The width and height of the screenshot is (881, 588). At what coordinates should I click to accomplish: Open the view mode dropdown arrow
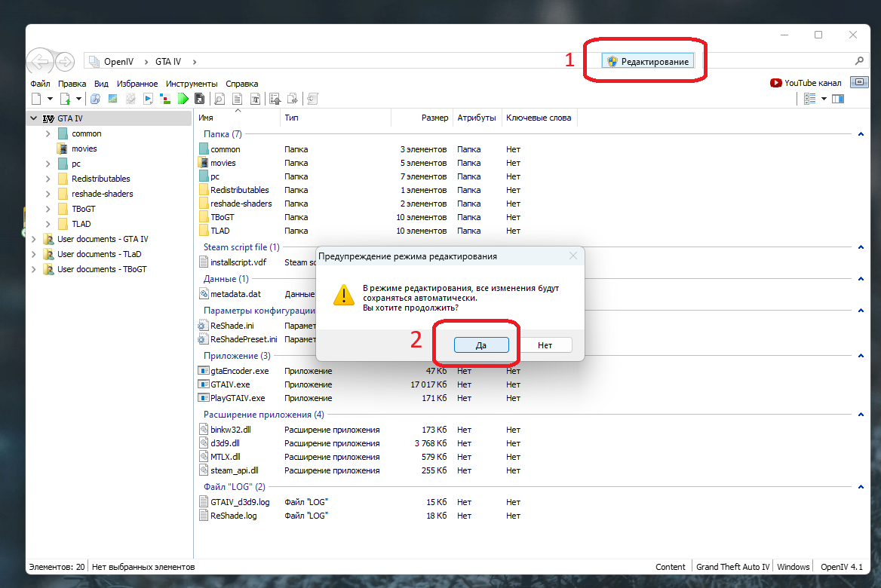pos(824,99)
